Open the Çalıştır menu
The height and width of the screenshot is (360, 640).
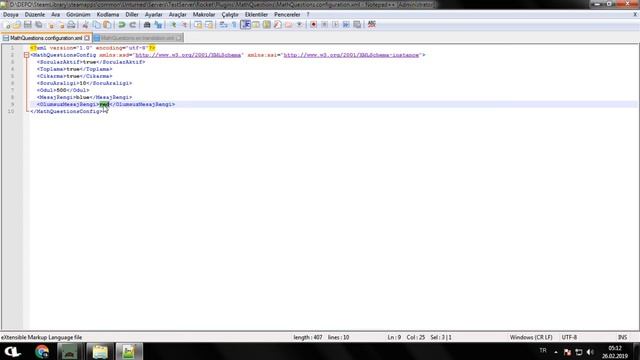pos(230,14)
